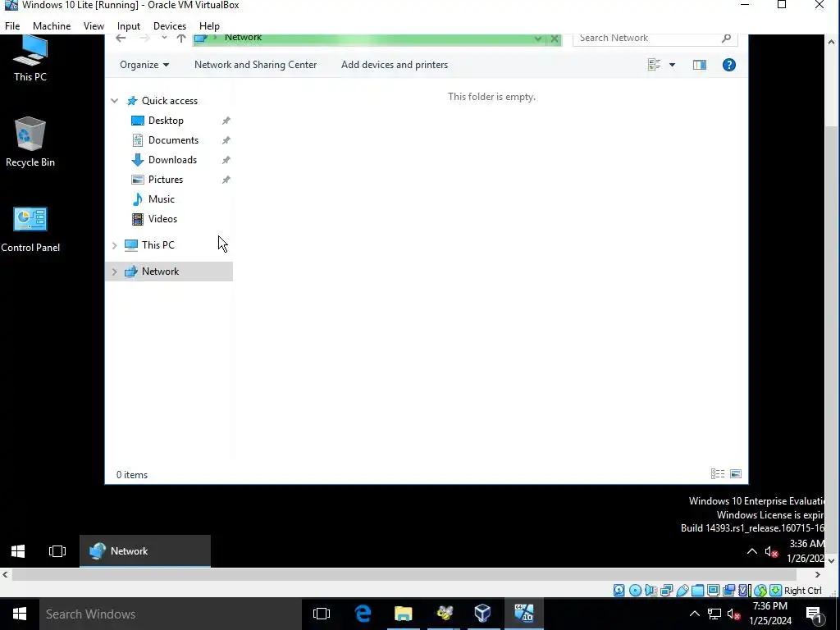Click the keyboard capture green arrow indicator
840x630 pixels.
pyautogui.click(x=775, y=591)
